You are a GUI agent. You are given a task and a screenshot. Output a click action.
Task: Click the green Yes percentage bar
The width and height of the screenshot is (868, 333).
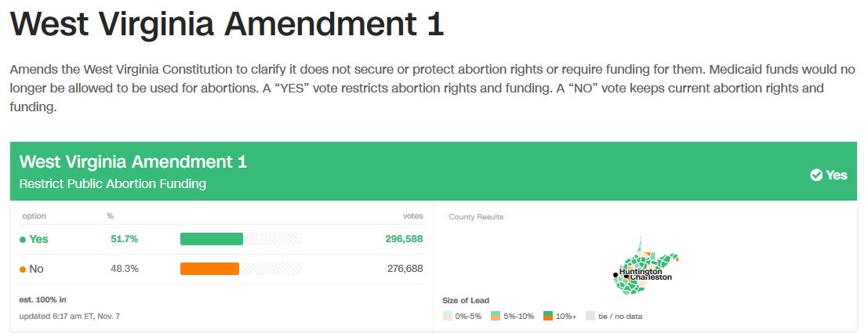coord(212,239)
